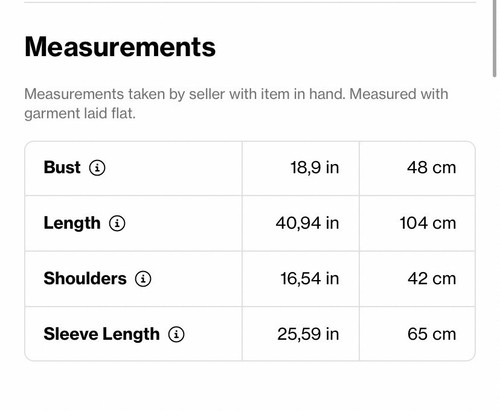The image size is (500, 411).
Task: Click the 25,59 in sleeve value
Action: tap(308, 334)
